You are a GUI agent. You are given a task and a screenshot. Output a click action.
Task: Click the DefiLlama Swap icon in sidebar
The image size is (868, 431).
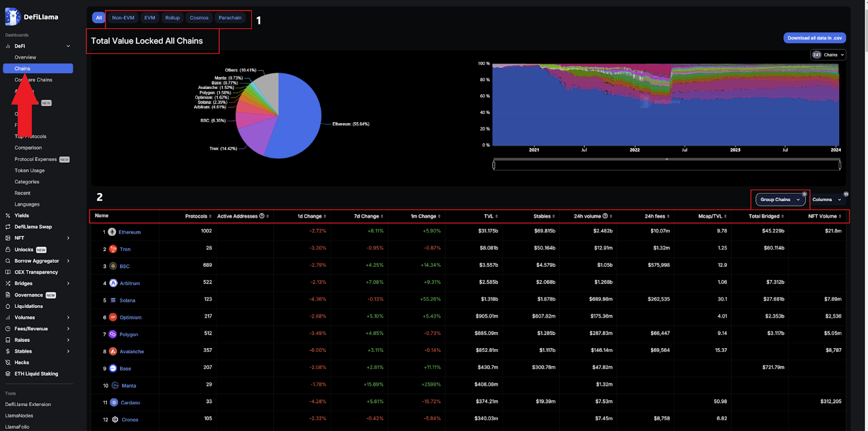point(8,227)
